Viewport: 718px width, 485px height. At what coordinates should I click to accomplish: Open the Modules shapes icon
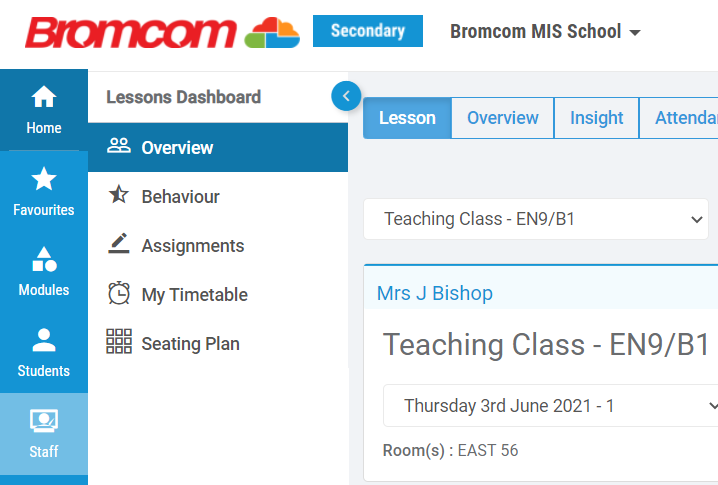click(44, 259)
